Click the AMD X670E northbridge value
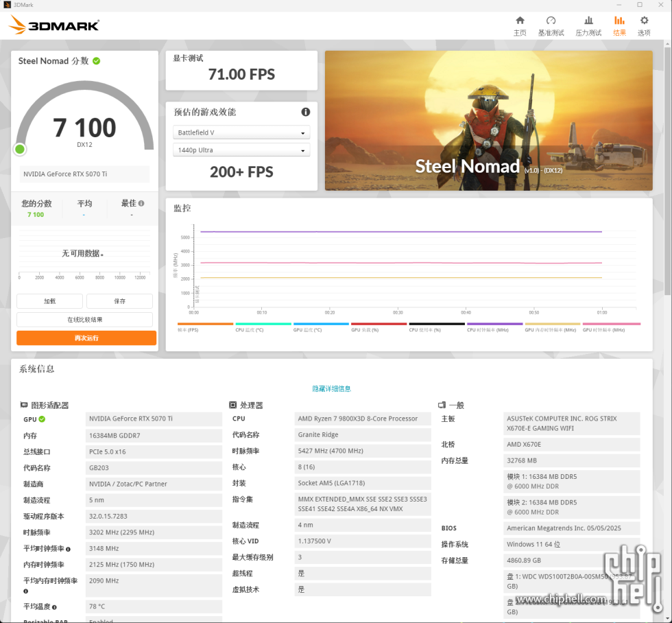672x623 pixels. tap(572, 444)
